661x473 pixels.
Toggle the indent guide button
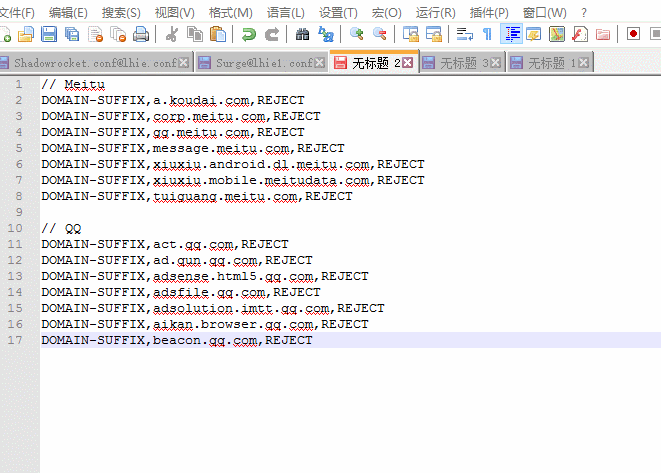[x=511, y=34]
